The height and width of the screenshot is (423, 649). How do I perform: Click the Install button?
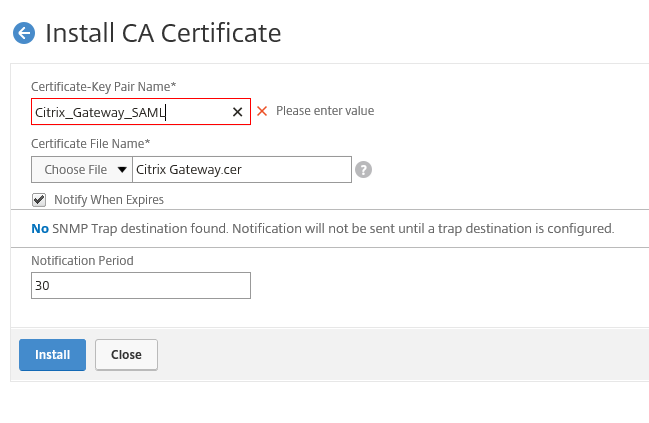pos(53,355)
